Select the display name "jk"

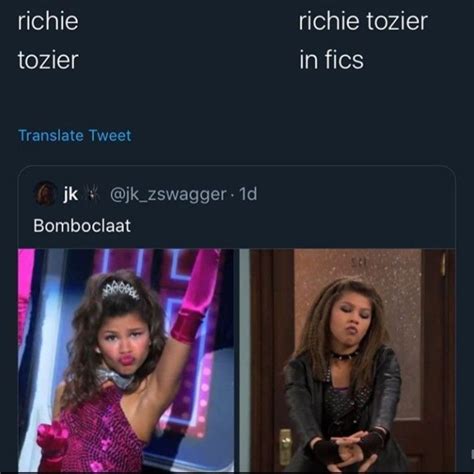point(71,193)
